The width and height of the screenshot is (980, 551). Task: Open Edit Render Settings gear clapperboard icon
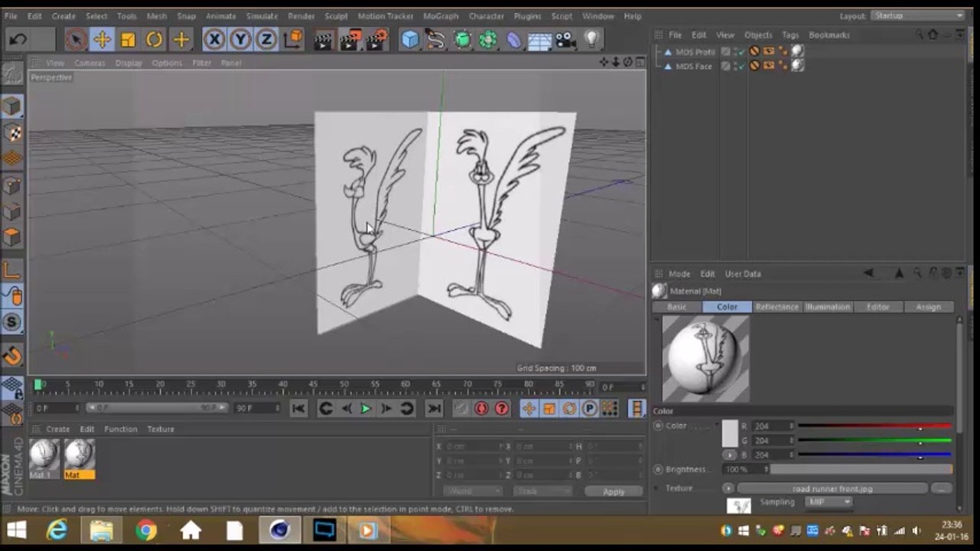(376, 39)
